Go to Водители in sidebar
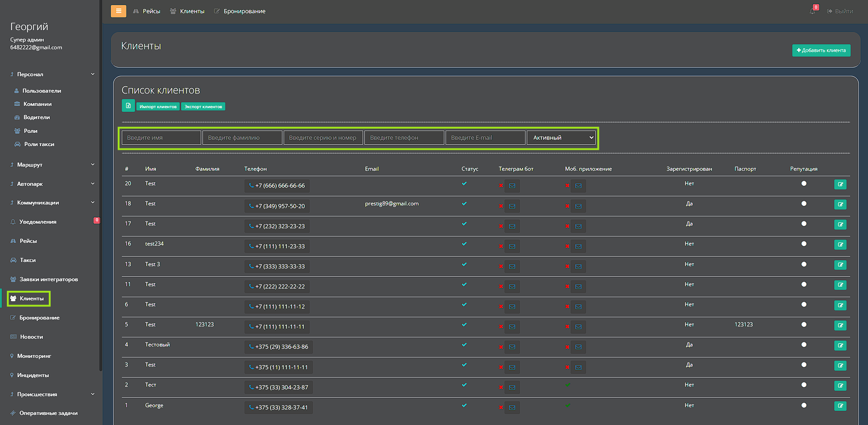 pyautogui.click(x=36, y=117)
